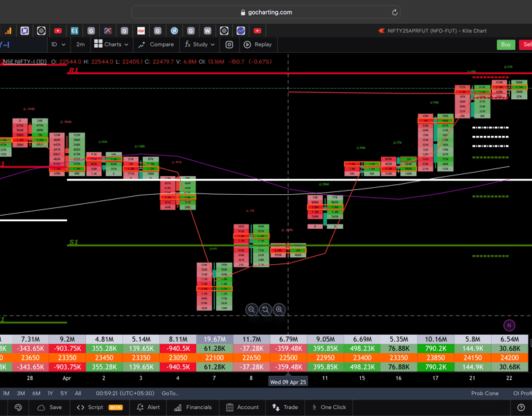Viewport: 532px width, 416px height.
Task: Open the colorful bookmark icon beside 'Ci'
Action: click(x=107, y=31)
